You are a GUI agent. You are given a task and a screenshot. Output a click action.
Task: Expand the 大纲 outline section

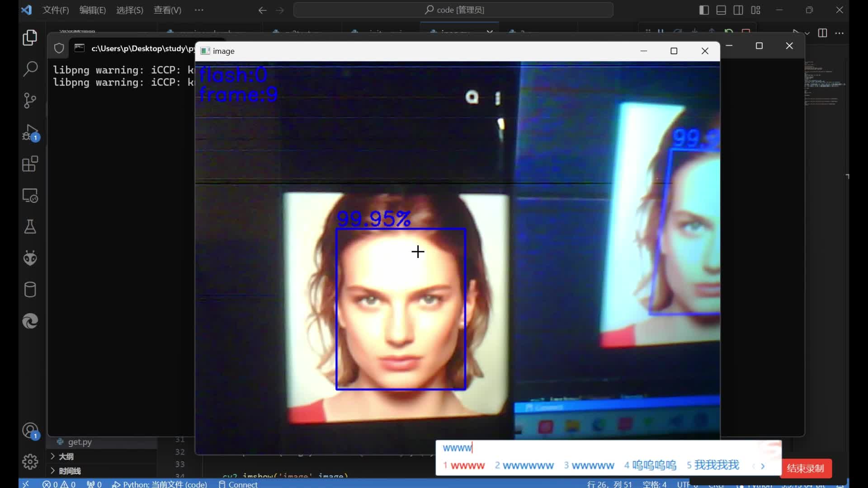(x=66, y=456)
